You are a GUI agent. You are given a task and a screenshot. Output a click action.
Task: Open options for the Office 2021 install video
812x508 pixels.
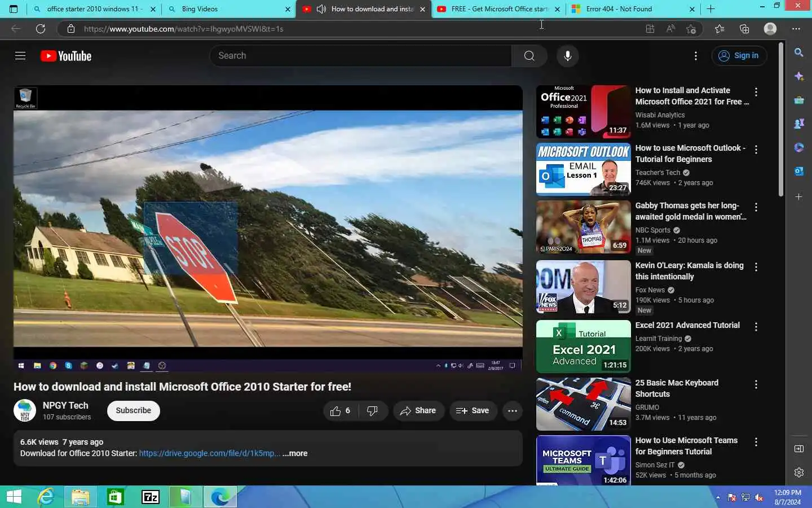point(756,92)
